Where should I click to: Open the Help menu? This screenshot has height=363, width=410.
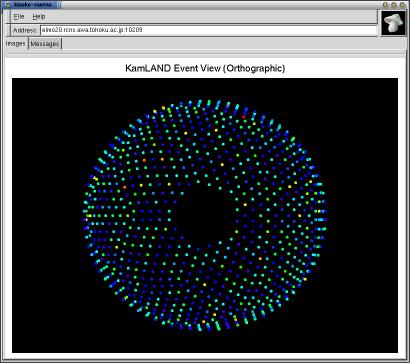coord(39,16)
